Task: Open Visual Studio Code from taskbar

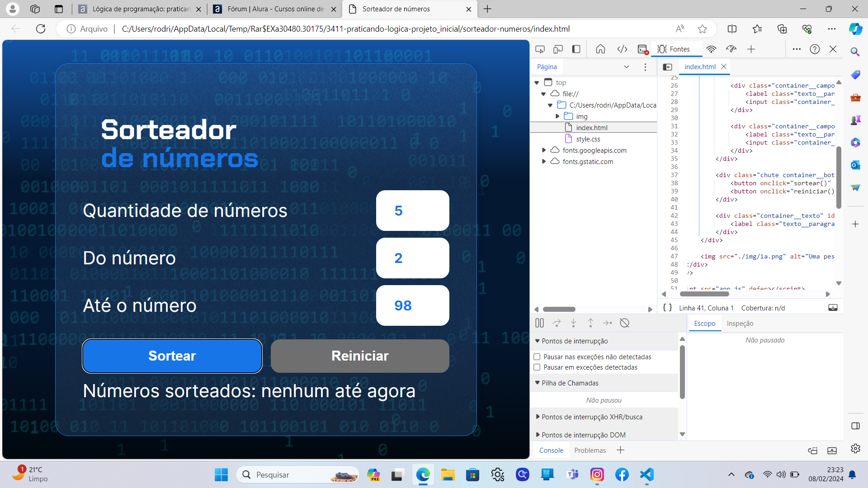Action: point(646,474)
